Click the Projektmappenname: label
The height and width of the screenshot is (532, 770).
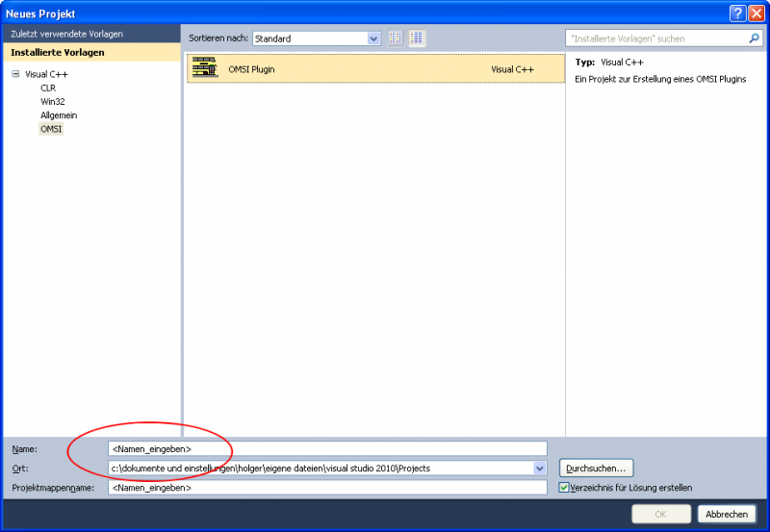[53, 488]
